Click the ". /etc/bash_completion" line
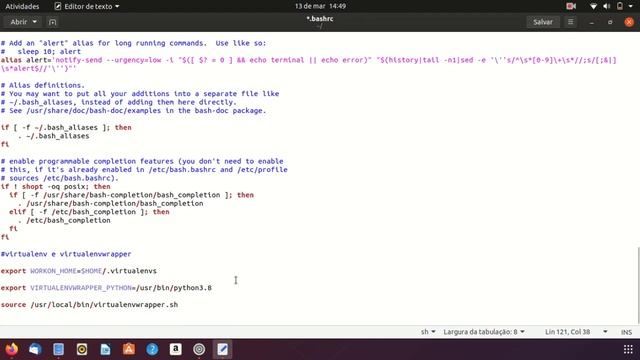The height and width of the screenshot is (360, 640). (x=64, y=220)
